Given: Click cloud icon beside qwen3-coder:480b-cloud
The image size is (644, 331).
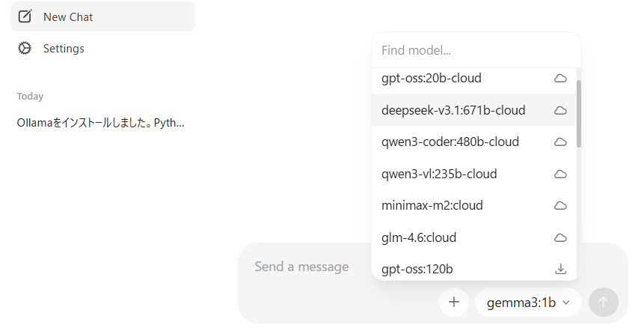Looking at the screenshot, I should 560,142.
